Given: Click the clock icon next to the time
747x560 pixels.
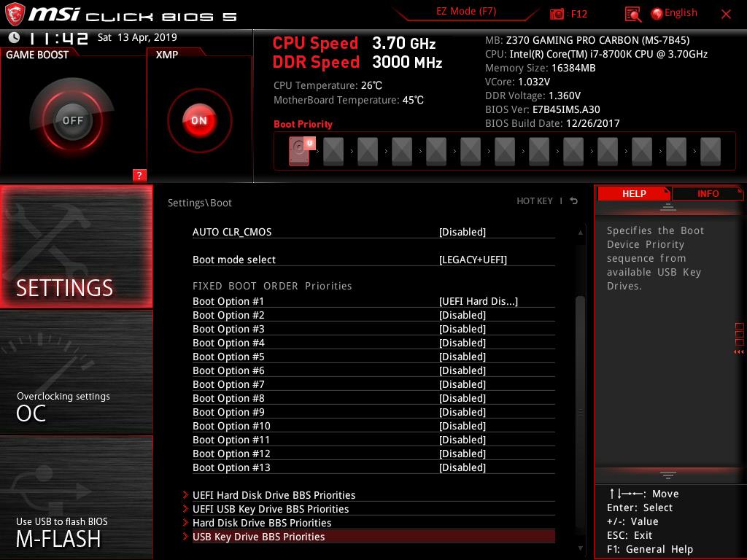Looking at the screenshot, I should [15, 37].
